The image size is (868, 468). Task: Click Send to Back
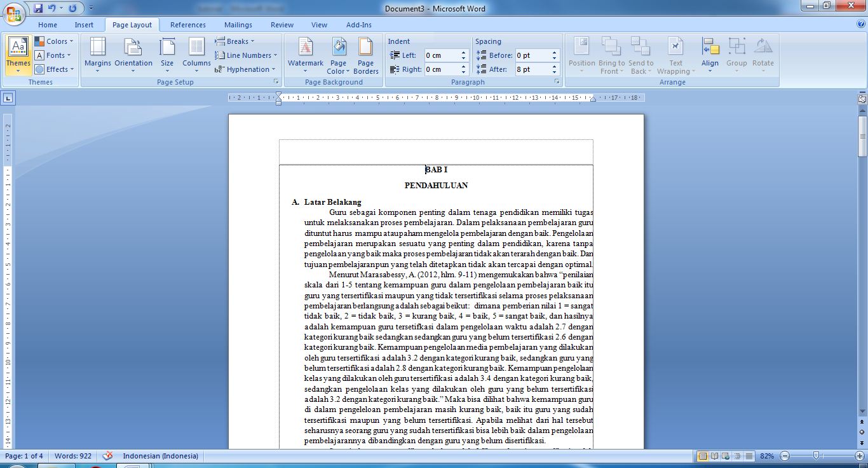(x=641, y=55)
